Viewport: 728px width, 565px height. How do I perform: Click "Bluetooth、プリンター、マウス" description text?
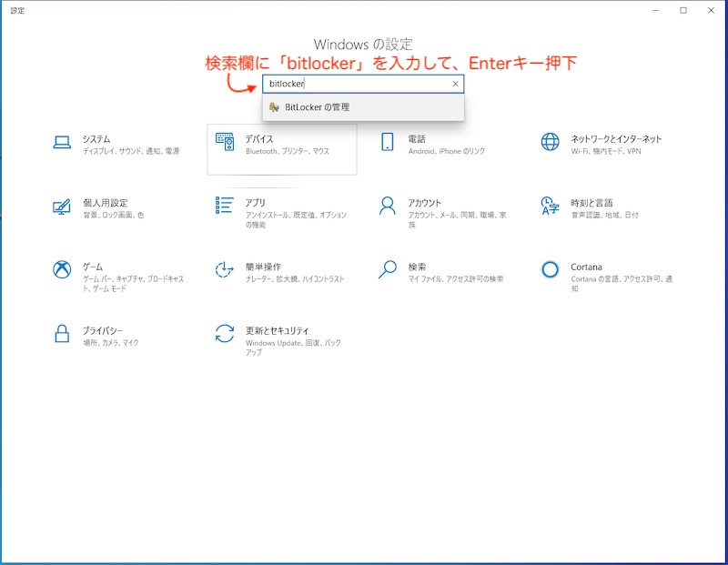pos(288,151)
